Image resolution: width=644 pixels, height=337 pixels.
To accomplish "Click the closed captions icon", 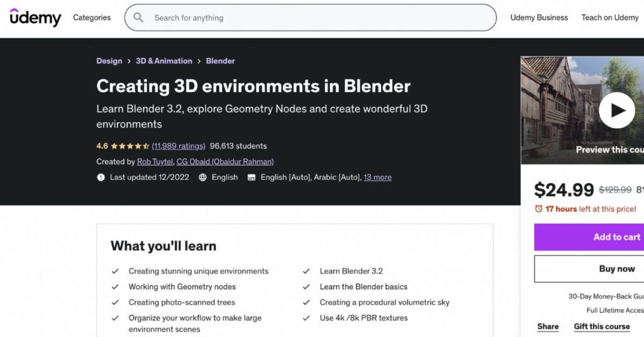I will [252, 177].
